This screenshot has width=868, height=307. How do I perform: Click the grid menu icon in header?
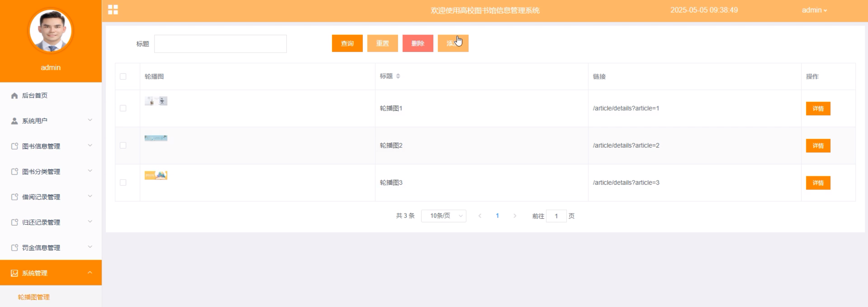113,10
